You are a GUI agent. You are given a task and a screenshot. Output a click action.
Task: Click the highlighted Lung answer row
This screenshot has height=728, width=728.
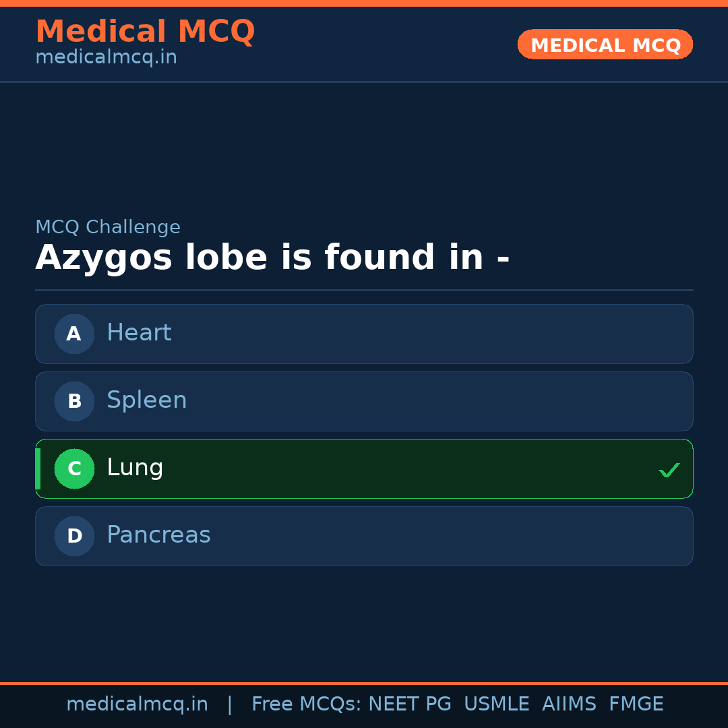click(x=364, y=468)
